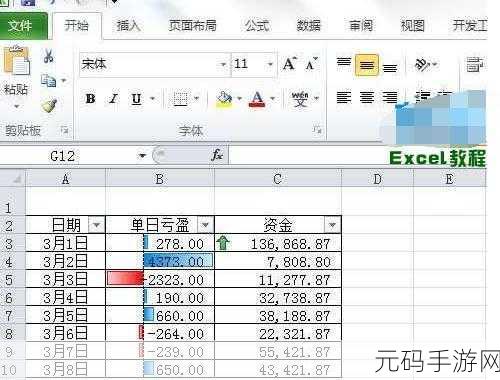The width and height of the screenshot is (500, 380).
Task: Apply the fill color bucket
Action: coord(224,99)
